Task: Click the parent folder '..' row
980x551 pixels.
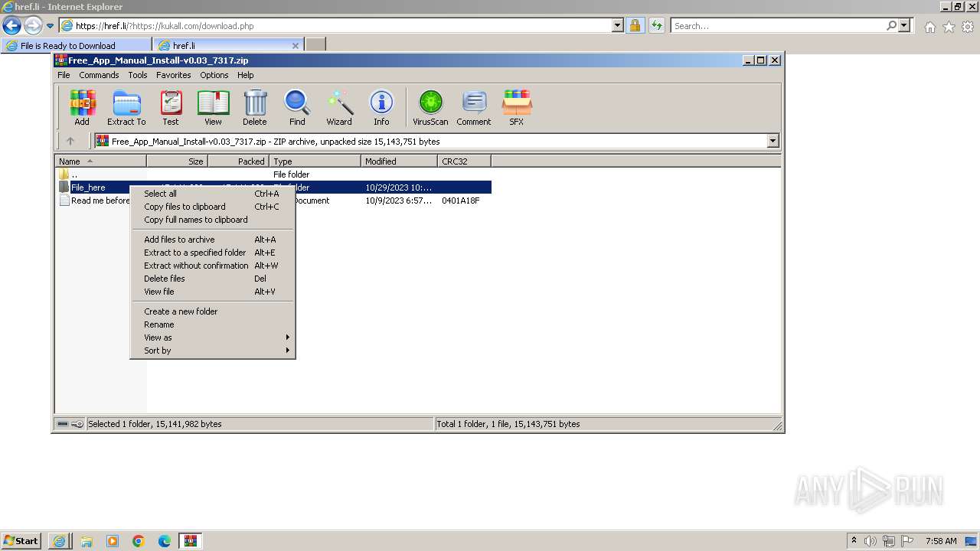Action: pos(273,174)
